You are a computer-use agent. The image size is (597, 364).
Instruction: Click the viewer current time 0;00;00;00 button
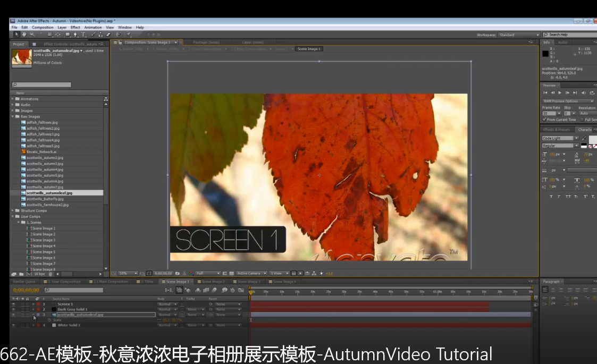[x=164, y=273]
